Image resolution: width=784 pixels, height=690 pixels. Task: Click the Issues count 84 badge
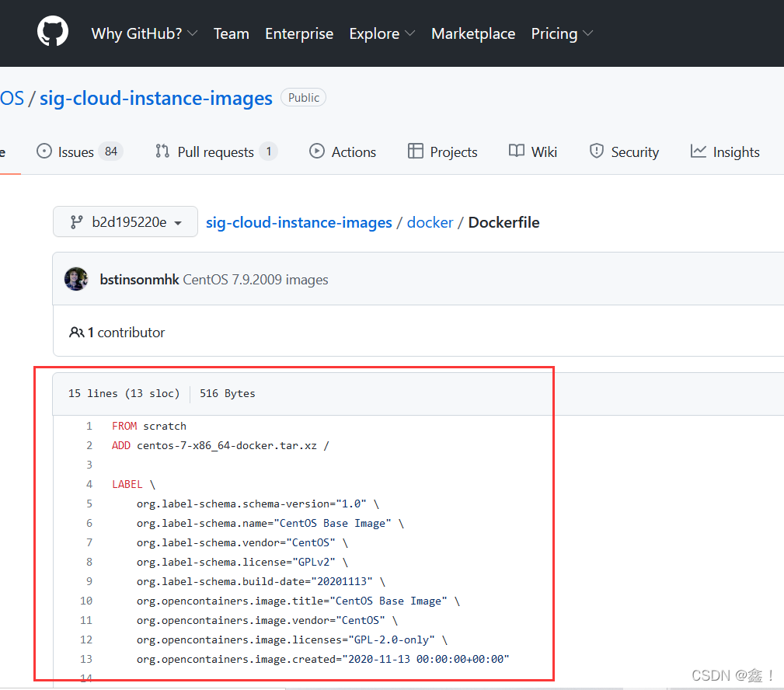(111, 152)
